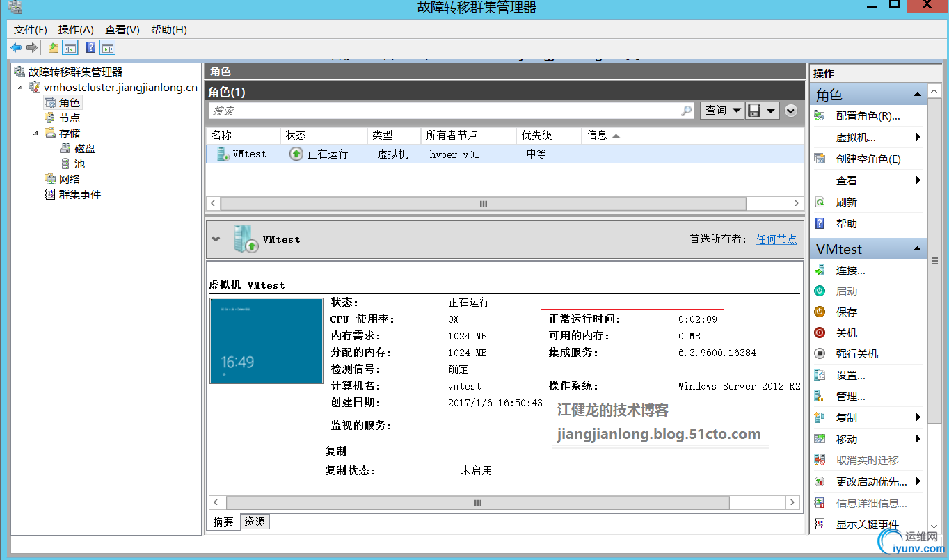Select 节点 in the left tree
The width and height of the screenshot is (949, 560).
[x=70, y=118]
